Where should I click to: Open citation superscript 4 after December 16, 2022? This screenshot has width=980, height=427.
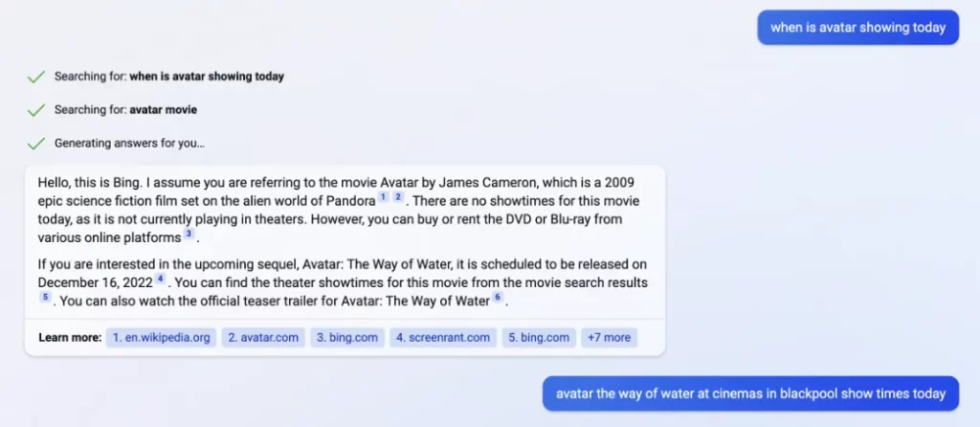pyautogui.click(x=161, y=279)
